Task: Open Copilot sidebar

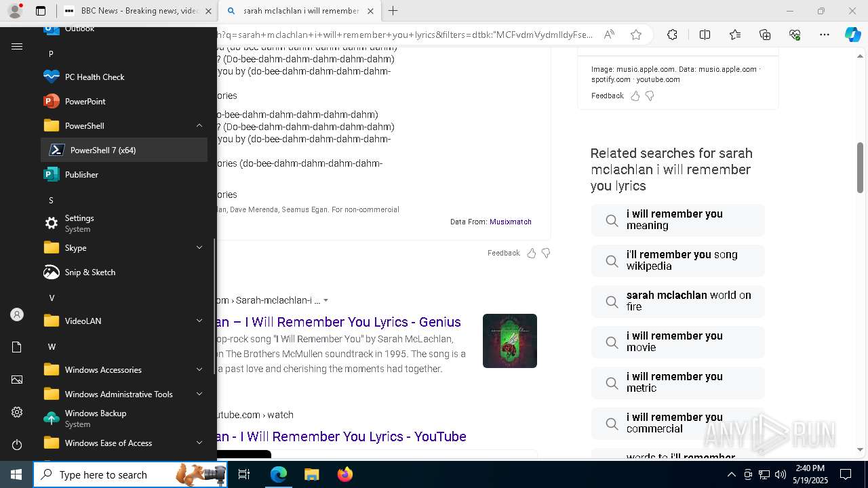Action: 853,35
